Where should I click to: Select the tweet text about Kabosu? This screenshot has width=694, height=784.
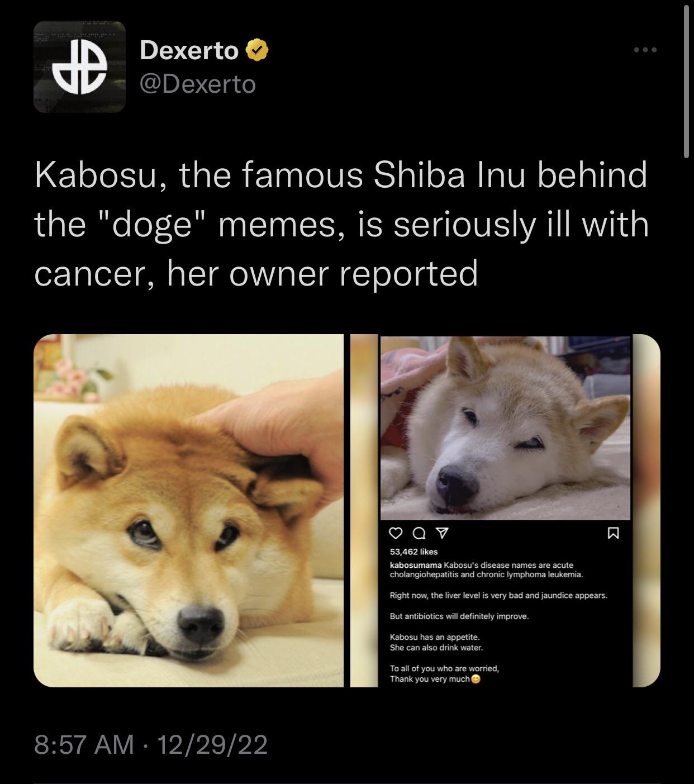tap(341, 224)
